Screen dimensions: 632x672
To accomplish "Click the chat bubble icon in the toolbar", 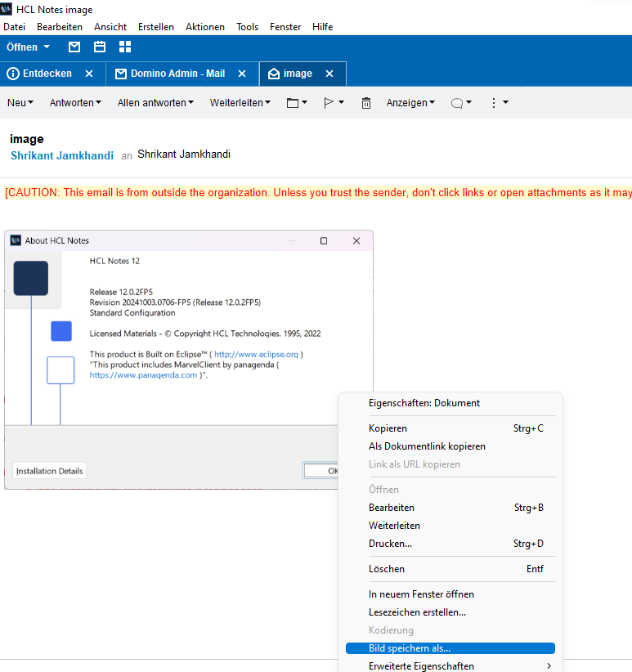I will tap(458, 103).
